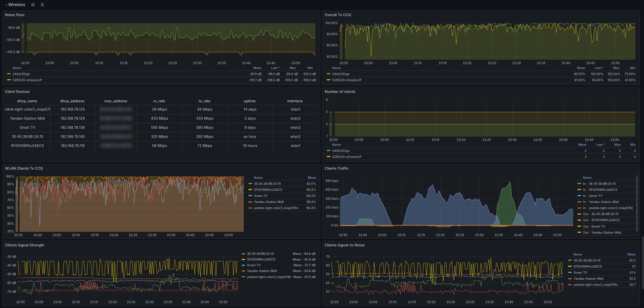Select the 192.168.78.140 address cell
Image resolution: width=644 pixels, height=308 pixels.
pyautogui.click(x=73, y=137)
